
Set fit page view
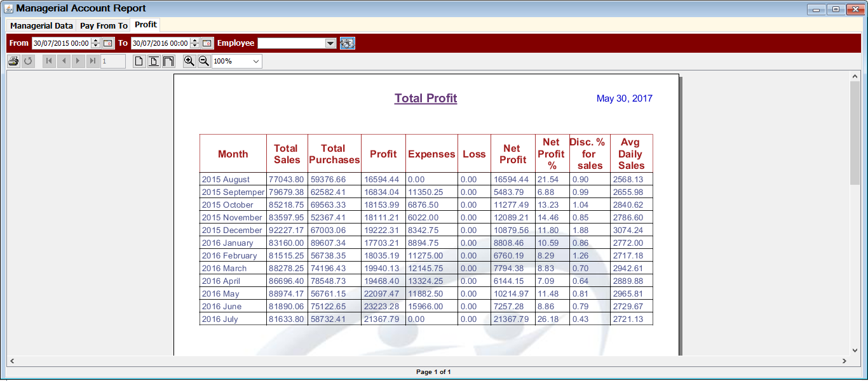154,61
